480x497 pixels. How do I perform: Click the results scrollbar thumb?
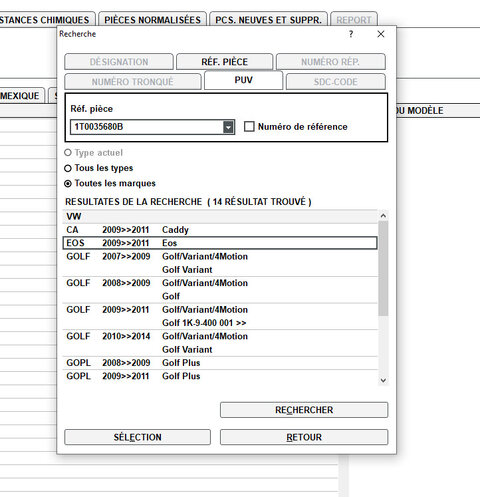[x=383, y=268]
